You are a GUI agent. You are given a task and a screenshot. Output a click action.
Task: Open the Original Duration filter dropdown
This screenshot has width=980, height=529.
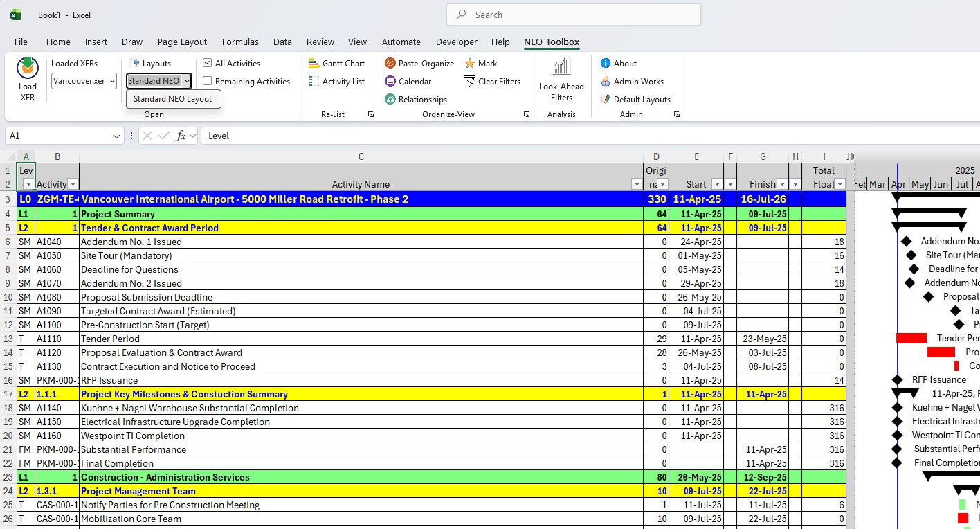click(x=662, y=184)
